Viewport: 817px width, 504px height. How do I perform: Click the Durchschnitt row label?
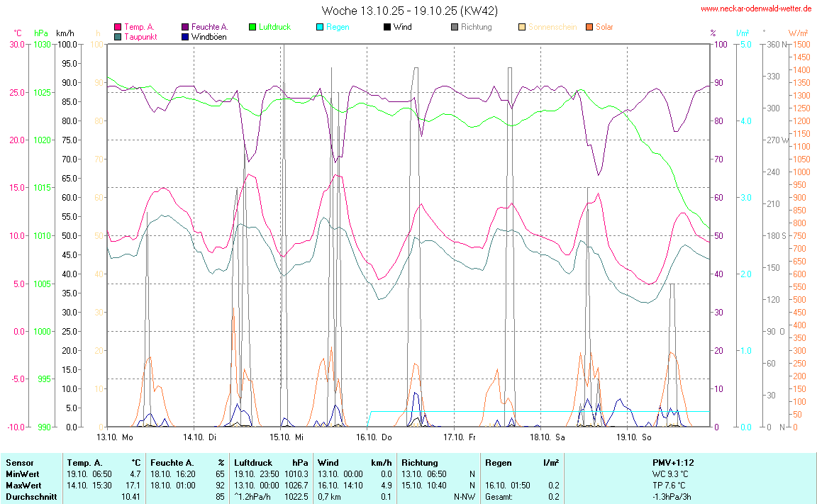click(29, 497)
